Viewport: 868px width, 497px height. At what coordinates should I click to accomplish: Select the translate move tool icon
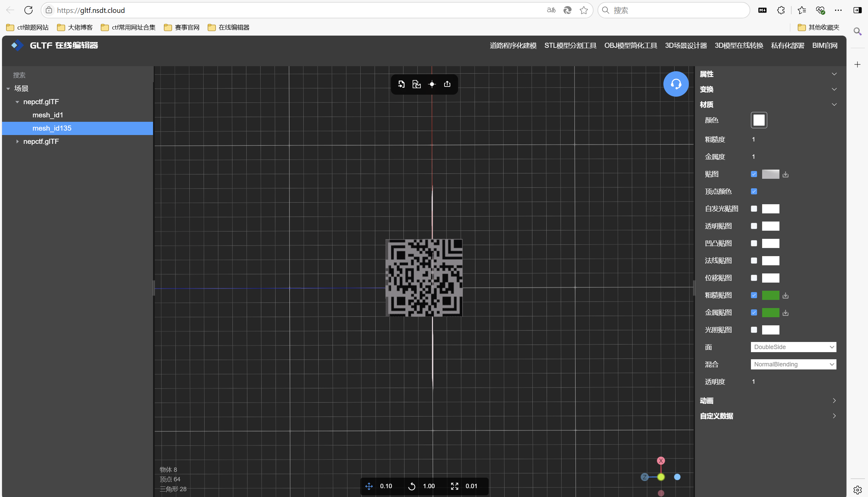coord(369,486)
